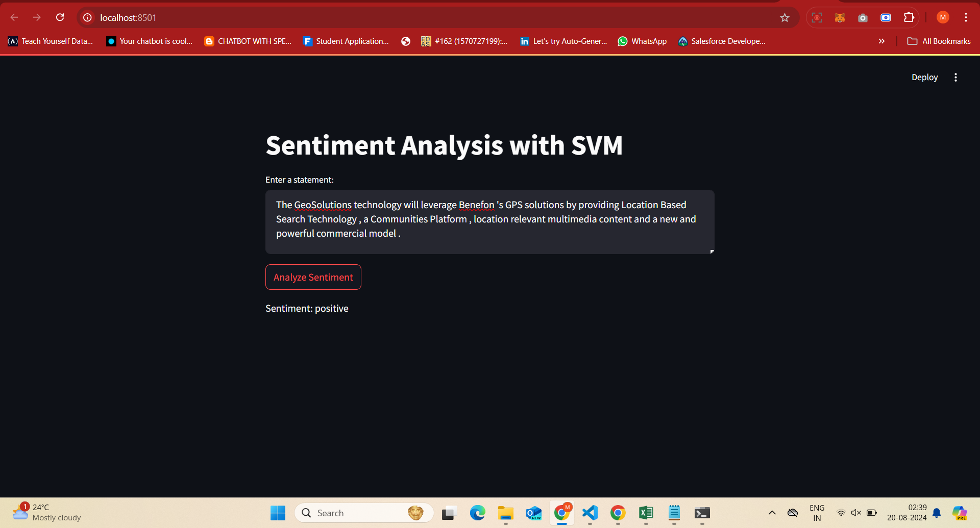Open the MetaMask fox extension

840,17
